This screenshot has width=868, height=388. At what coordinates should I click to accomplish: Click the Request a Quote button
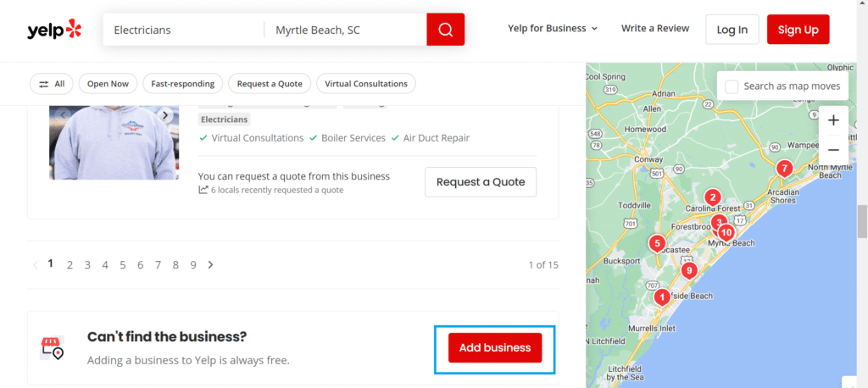481,182
